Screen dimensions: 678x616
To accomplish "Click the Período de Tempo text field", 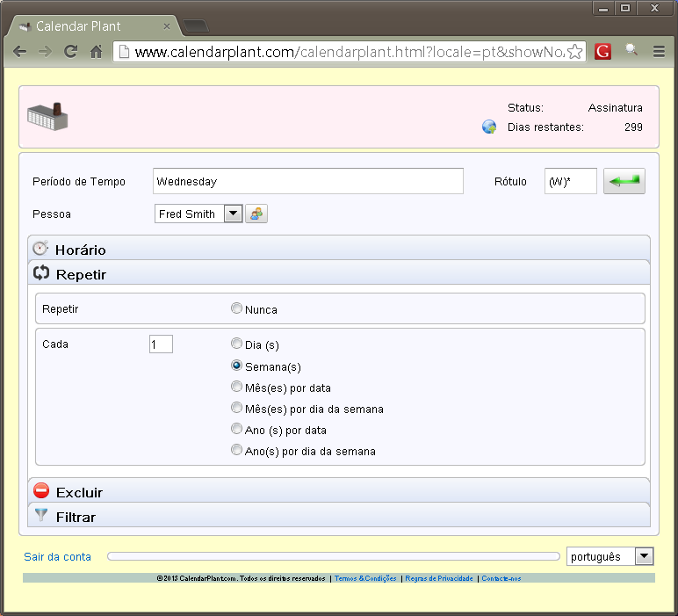I will click(x=307, y=181).
